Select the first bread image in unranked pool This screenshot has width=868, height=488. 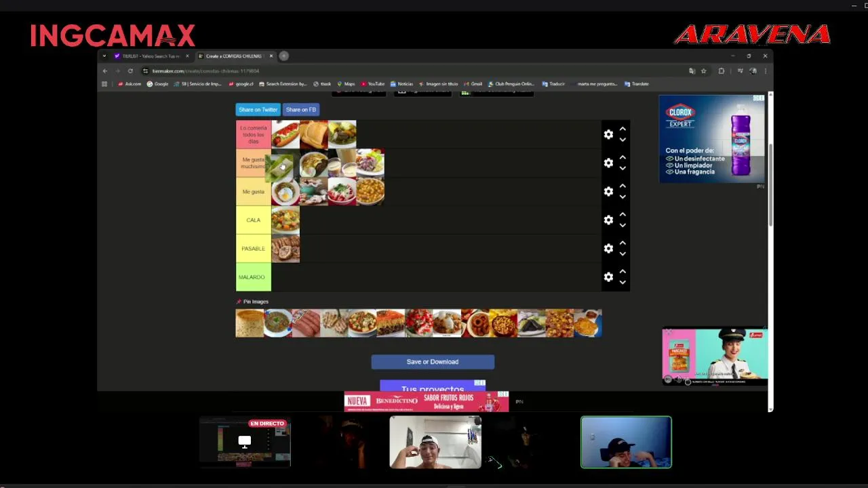coord(250,323)
